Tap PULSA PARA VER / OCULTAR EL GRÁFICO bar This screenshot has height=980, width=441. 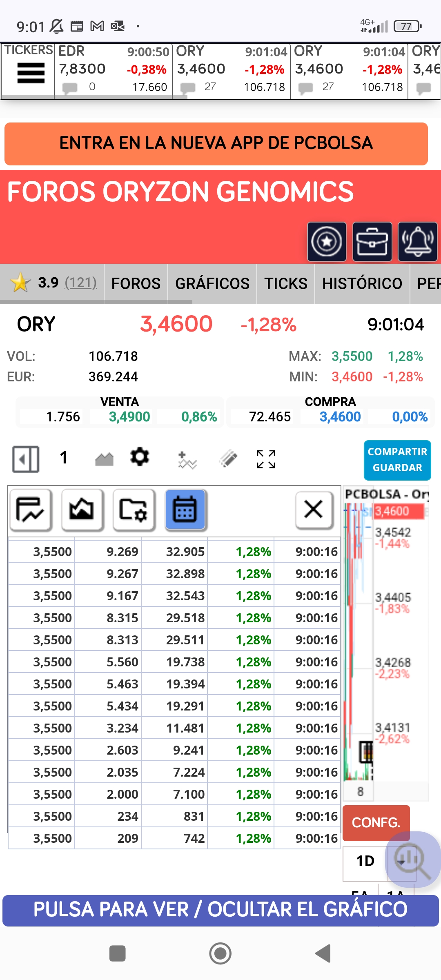coord(220,910)
